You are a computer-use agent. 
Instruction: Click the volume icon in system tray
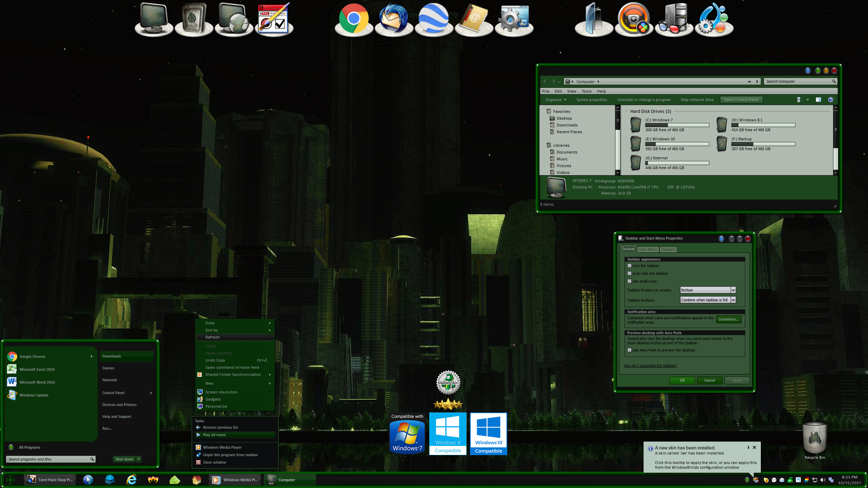pos(823,480)
